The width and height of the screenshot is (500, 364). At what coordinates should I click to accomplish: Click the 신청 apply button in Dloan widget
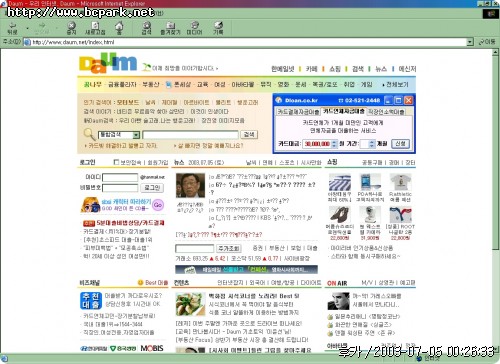[400, 144]
